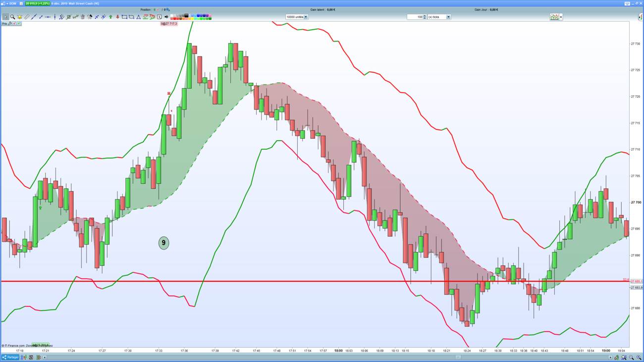Choose the parallel lines channel tool
Viewport: 644px width, 362px height.
coord(61,17)
